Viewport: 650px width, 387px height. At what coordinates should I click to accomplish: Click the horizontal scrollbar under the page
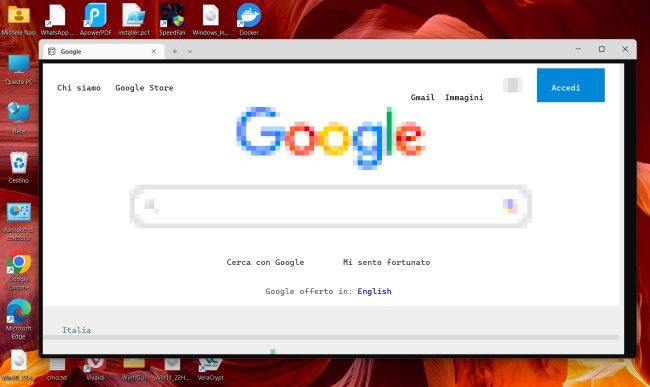click(x=331, y=338)
